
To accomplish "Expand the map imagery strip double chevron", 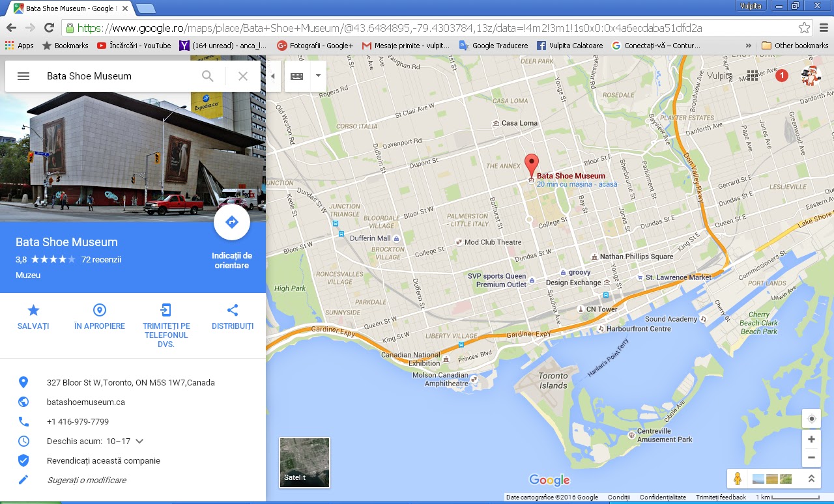I will coord(811,479).
